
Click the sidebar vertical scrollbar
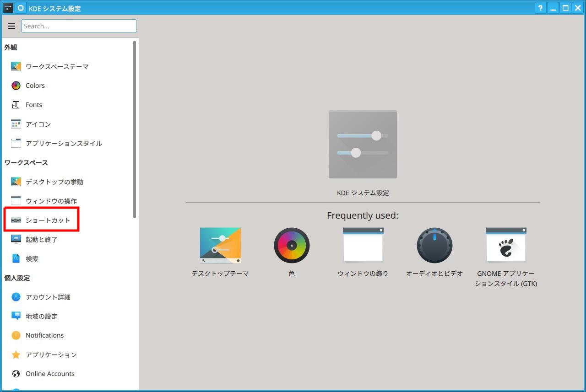click(135, 129)
